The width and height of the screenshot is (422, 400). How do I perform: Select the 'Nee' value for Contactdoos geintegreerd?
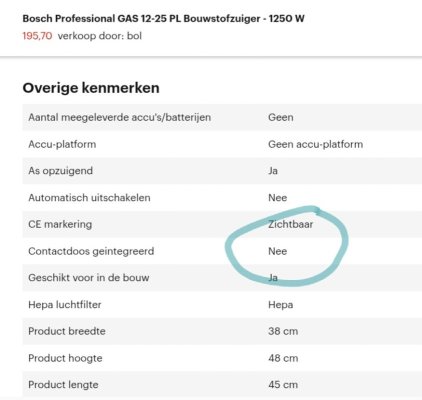pyautogui.click(x=278, y=251)
